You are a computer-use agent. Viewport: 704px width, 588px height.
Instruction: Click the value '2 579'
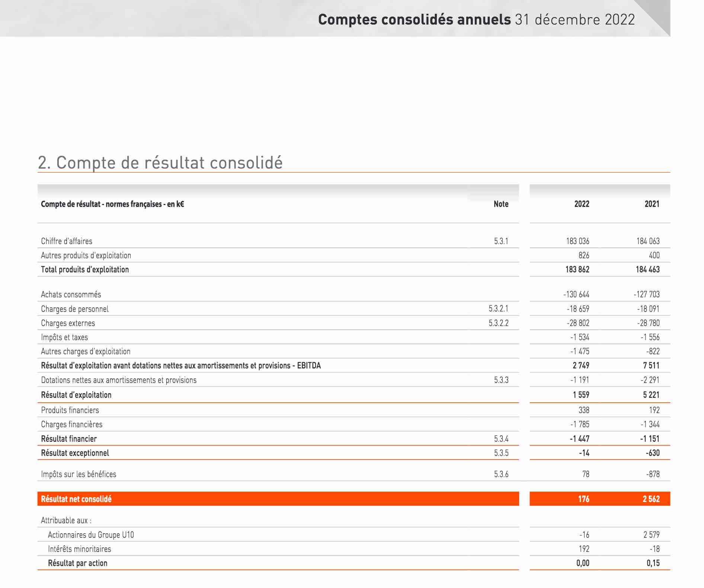[x=652, y=535]
